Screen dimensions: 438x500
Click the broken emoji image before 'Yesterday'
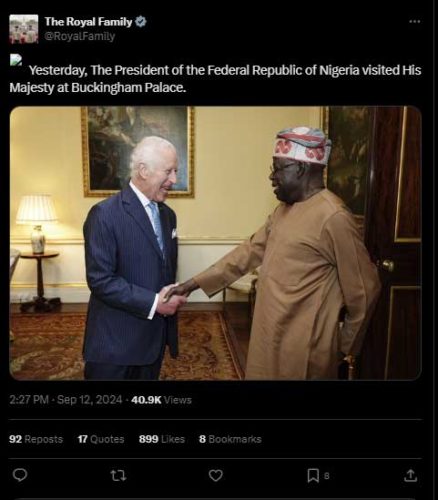click(16, 61)
